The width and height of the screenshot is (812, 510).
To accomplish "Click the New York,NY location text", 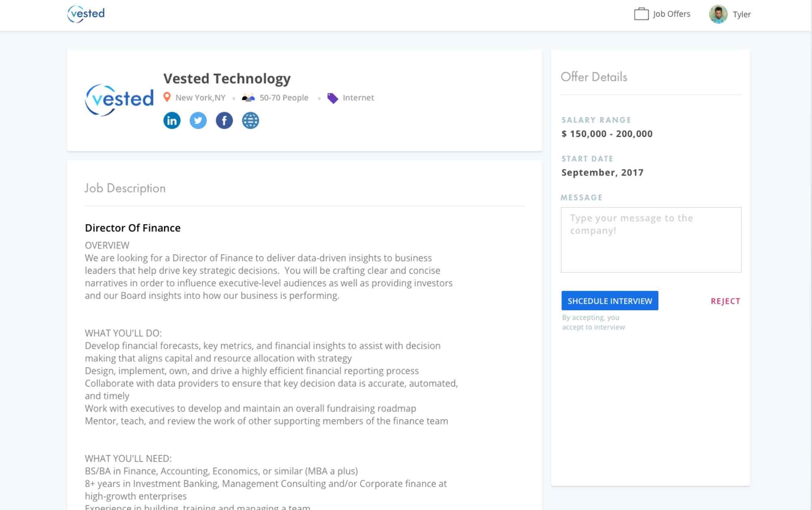I will click(200, 97).
